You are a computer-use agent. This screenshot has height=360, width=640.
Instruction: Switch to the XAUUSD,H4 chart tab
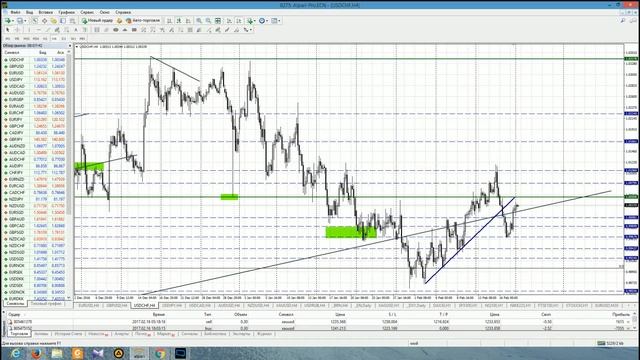[x=286, y=305]
